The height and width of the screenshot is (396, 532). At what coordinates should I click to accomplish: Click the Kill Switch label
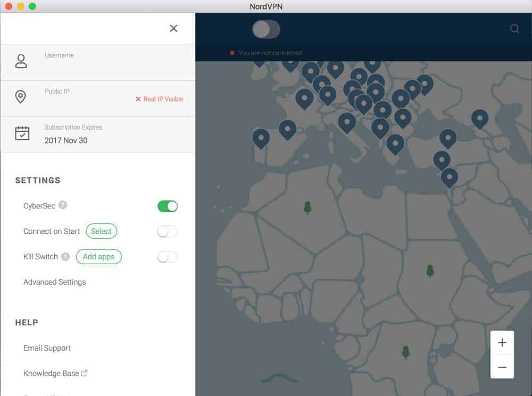coord(41,257)
